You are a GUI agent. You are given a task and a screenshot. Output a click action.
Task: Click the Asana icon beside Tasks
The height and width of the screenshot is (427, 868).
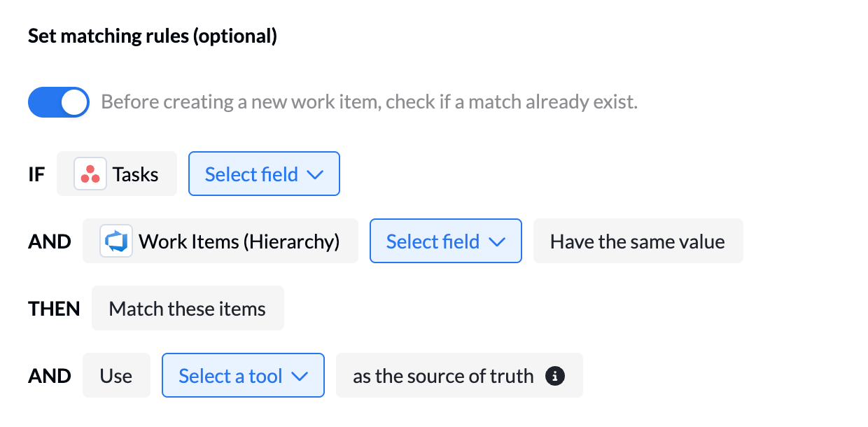point(90,174)
